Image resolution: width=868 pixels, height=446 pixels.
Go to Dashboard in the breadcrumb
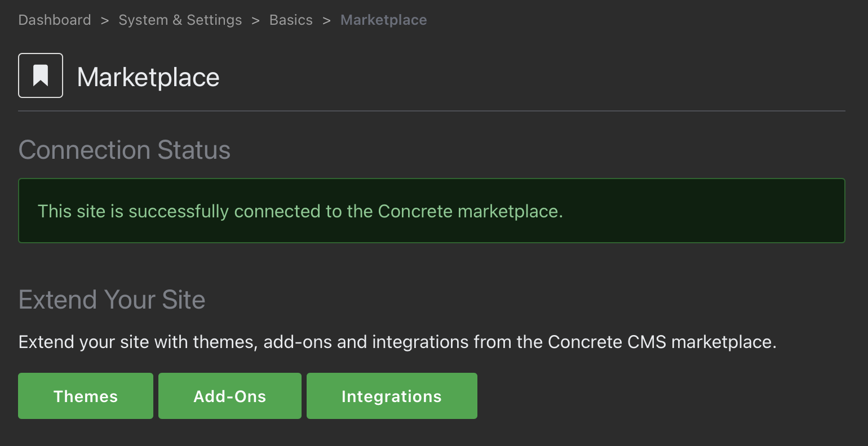(55, 20)
